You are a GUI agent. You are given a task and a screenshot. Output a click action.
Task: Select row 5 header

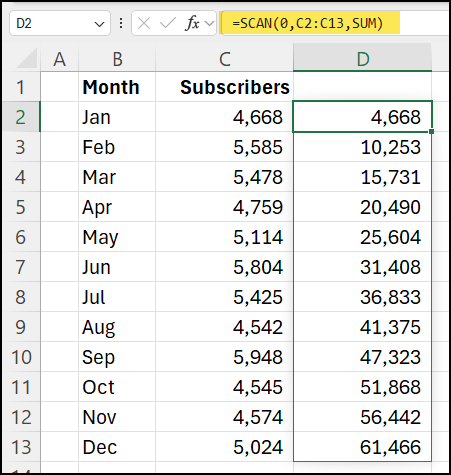(x=21, y=207)
